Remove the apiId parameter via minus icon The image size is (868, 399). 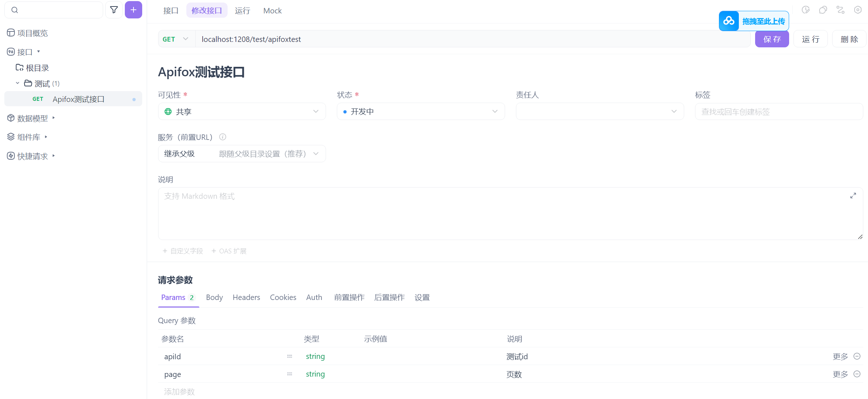857,356
